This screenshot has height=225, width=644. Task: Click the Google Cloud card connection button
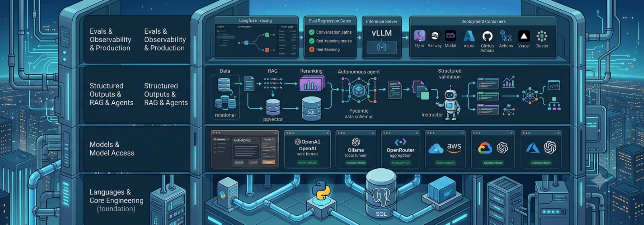click(493, 163)
